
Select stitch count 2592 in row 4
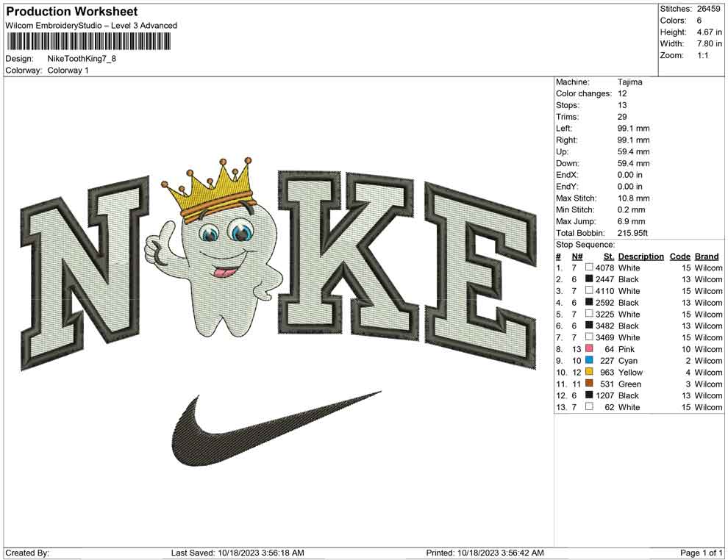pyautogui.click(x=604, y=303)
